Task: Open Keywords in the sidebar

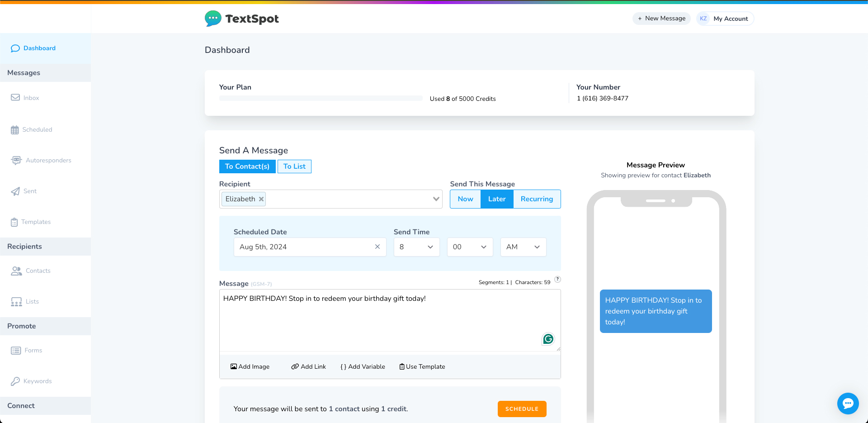Action: [x=38, y=381]
